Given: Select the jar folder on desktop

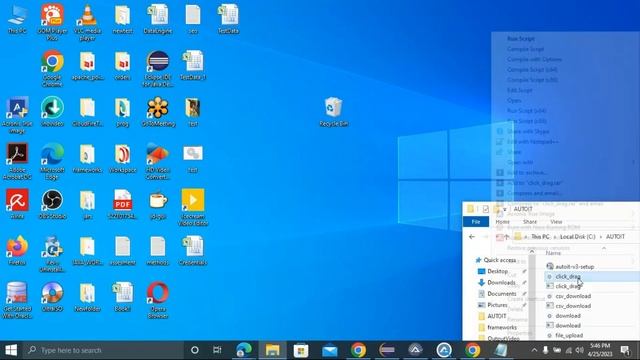Looking at the screenshot, I should 87,204.
